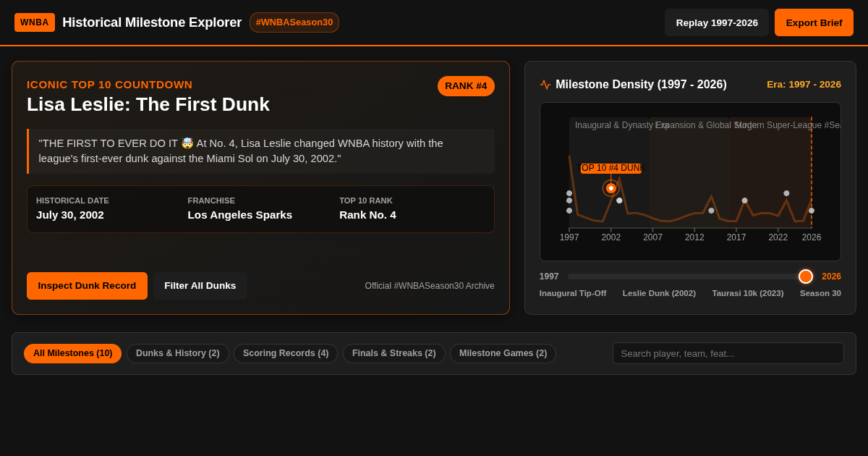Jump to Season 30 slider label
Screen dimensions: 868x456
click(x=820, y=293)
